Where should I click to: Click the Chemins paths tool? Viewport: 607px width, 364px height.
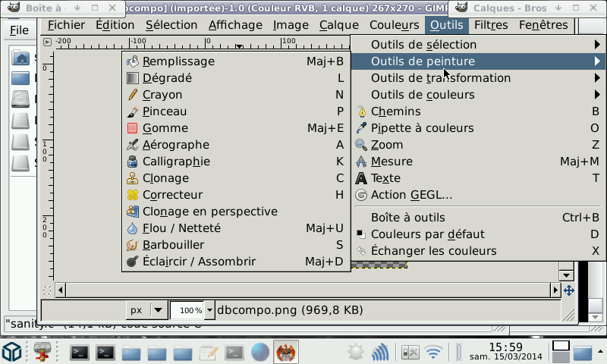[395, 111]
